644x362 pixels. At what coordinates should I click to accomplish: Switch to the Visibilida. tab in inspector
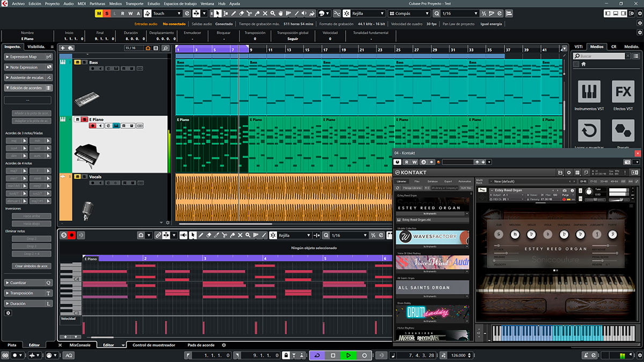[x=36, y=47]
